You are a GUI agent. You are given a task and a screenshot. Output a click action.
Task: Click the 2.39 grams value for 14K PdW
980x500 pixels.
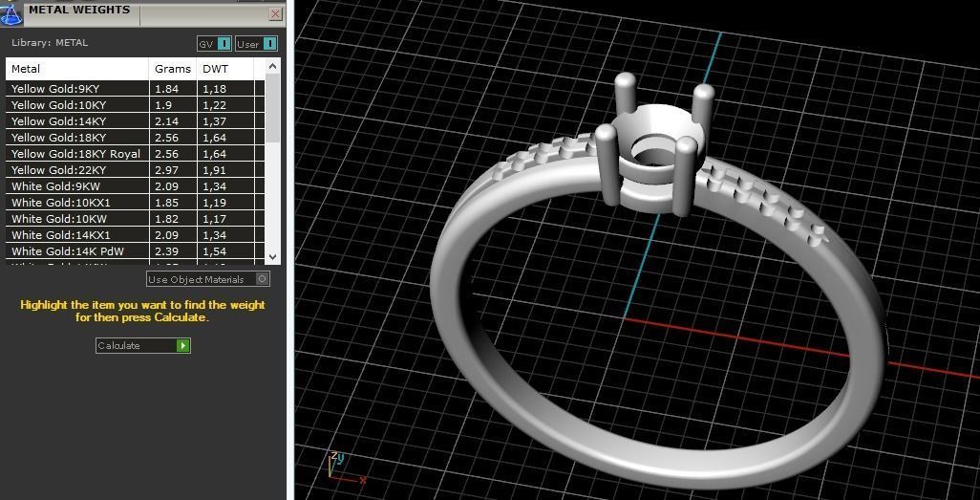pyautogui.click(x=166, y=250)
